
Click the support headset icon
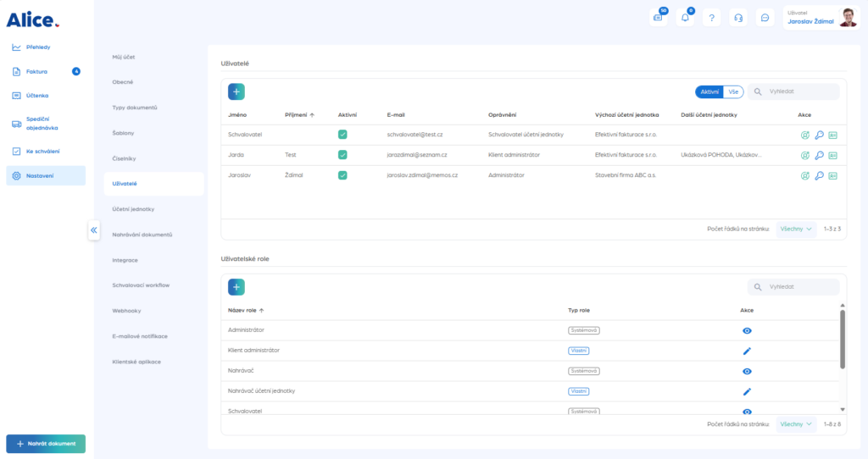point(738,18)
